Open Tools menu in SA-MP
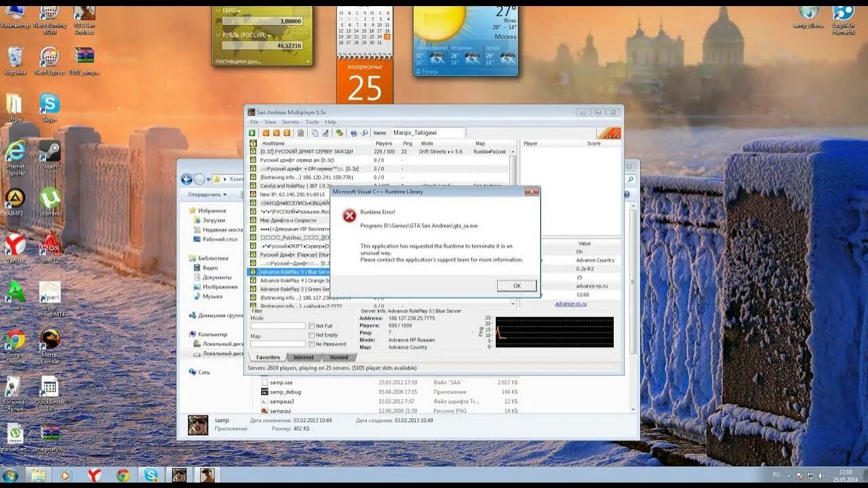The width and height of the screenshot is (868, 488). 312,122
